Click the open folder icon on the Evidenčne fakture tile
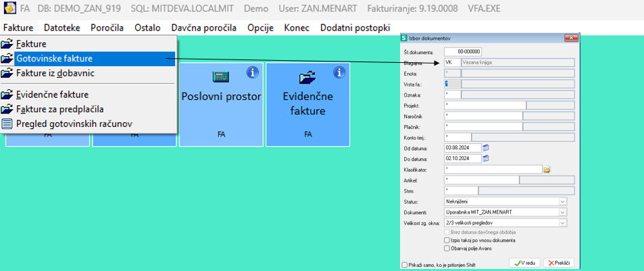This screenshot has height=271, width=644. 306,77
